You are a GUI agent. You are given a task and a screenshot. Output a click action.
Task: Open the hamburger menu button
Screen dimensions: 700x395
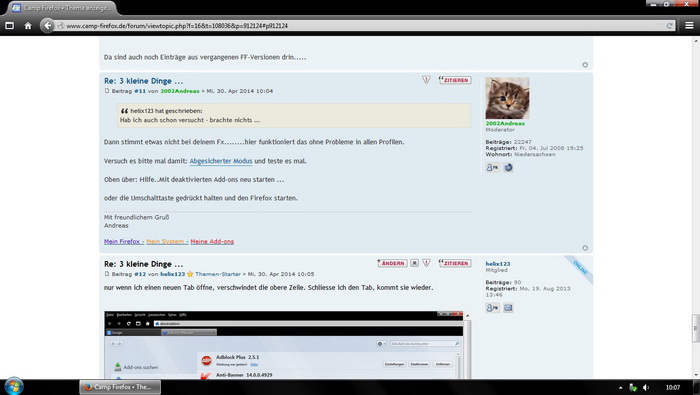point(689,26)
